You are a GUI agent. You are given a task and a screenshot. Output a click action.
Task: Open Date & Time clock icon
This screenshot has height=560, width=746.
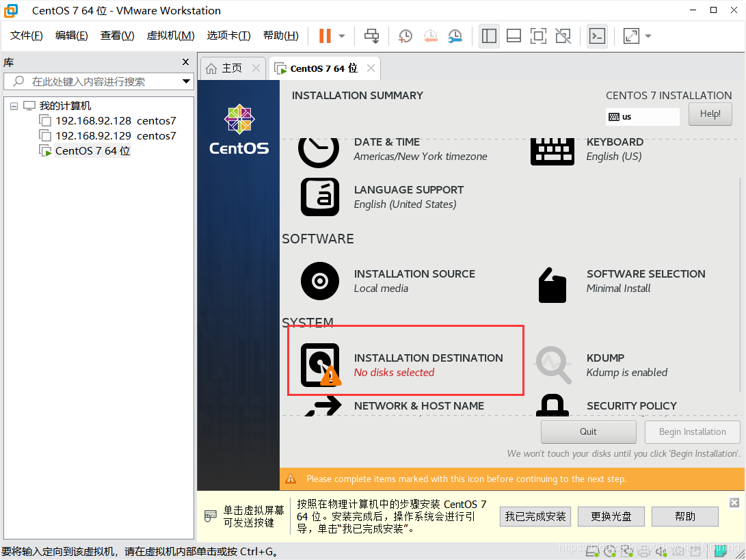[319, 152]
